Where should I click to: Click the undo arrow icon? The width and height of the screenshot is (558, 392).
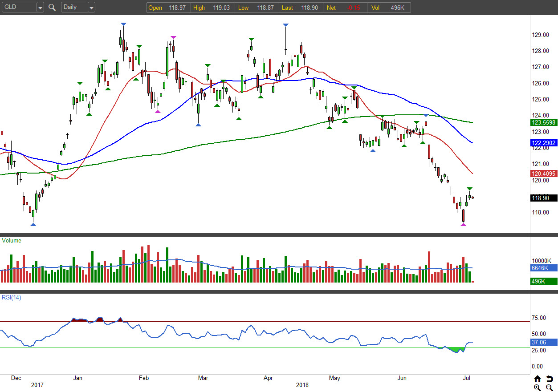pos(550,379)
